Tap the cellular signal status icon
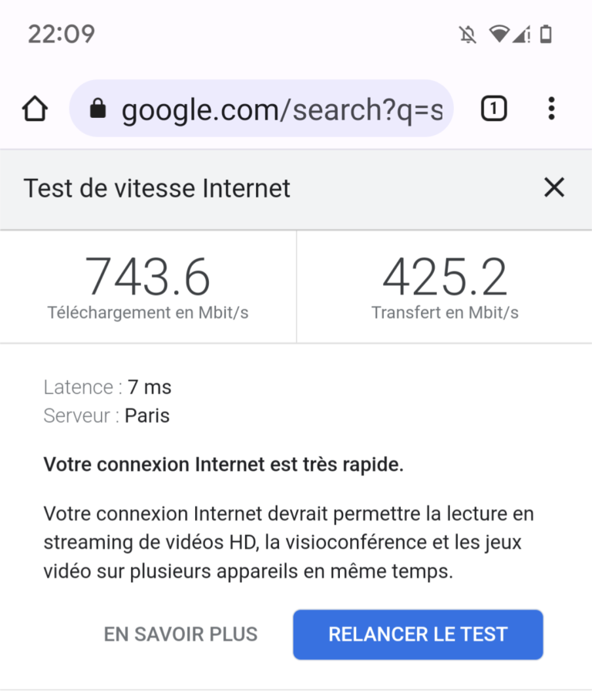This screenshot has width=592, height=700. 522,35
